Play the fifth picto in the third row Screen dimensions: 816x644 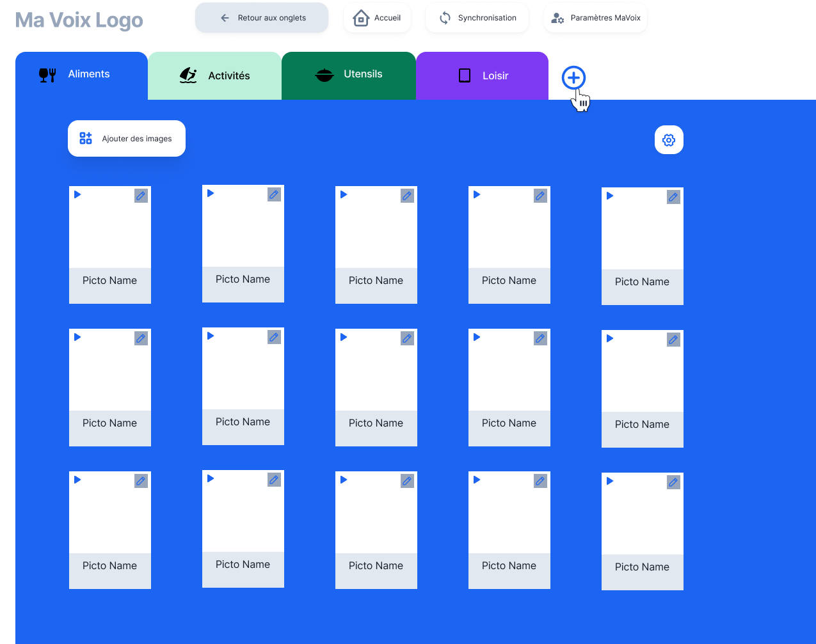point(610,481)
